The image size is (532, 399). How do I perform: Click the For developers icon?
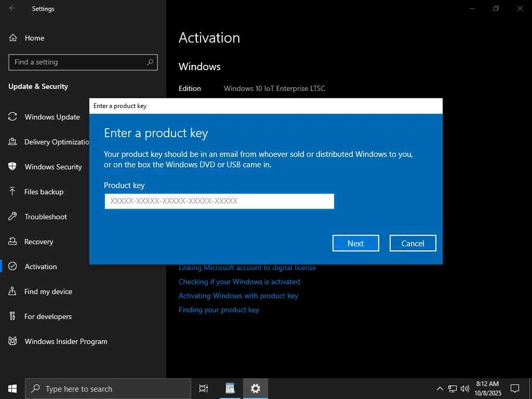12,316
